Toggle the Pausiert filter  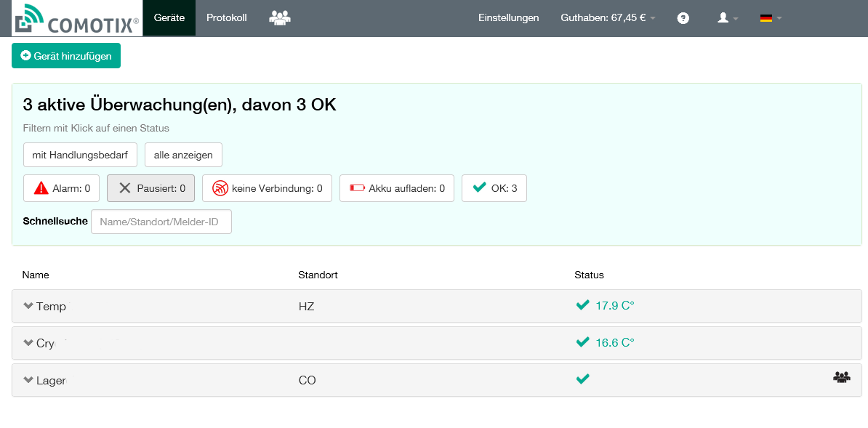coord(150,188)
